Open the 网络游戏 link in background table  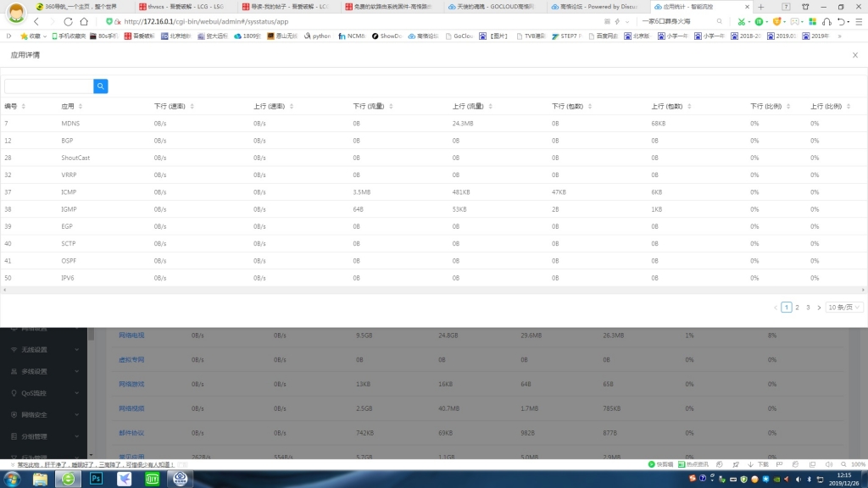click(131, 384)
